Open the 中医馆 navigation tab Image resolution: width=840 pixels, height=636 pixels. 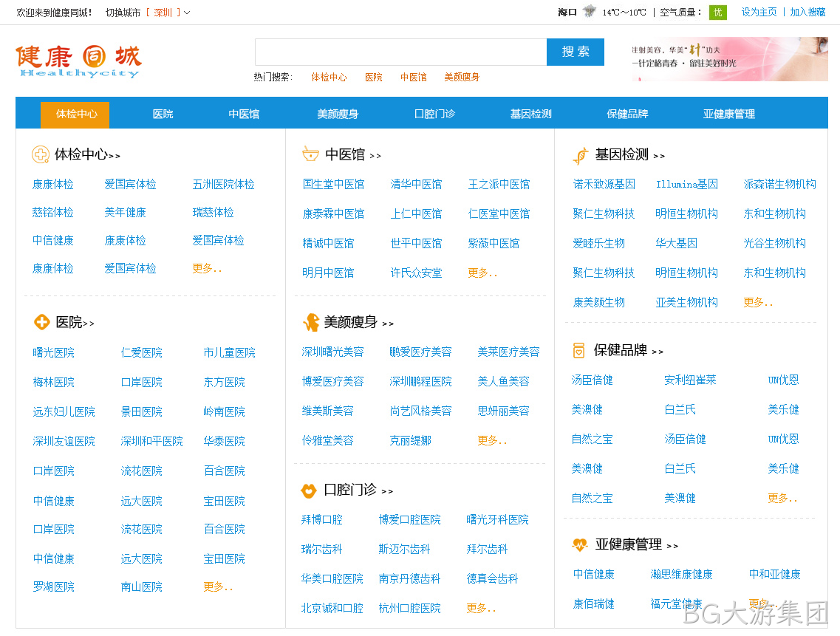point(244,114)
